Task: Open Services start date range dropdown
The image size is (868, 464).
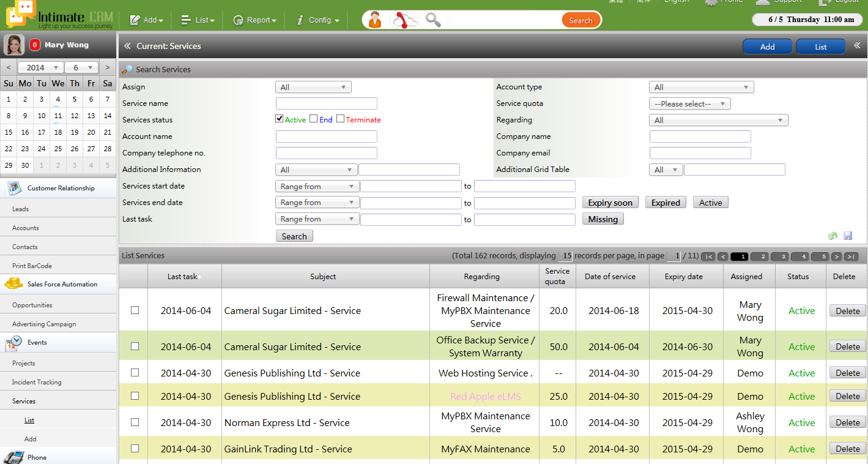Action: [x=317, y=186]
